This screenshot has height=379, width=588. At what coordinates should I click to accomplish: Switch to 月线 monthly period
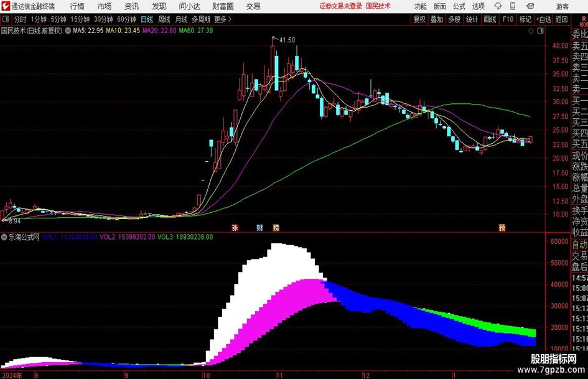click(x=182, y=19)
